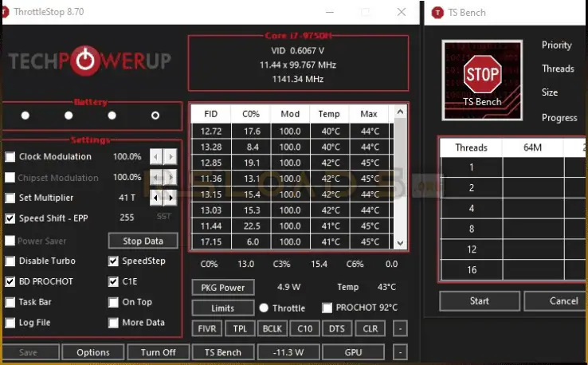Image resolution: width=588 pixels, height=365 pixels.
Task: Toggle the PROCHOT 92°C checkbox
Action: [327, 308]
